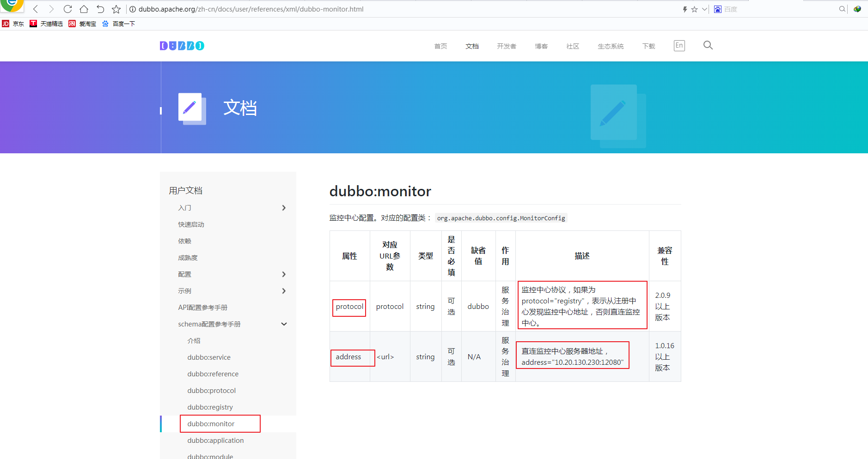
Task: Click the browser home icon
Action: pos(84,8)
